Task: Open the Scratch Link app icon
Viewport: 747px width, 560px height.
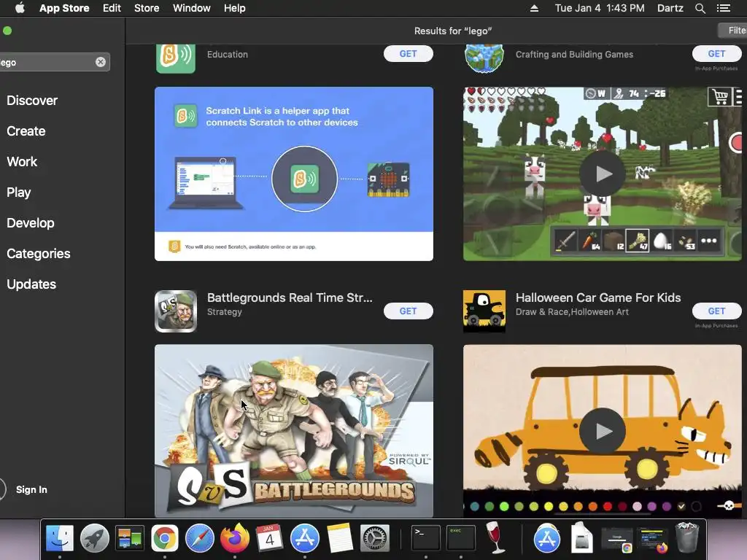Action: (175, 58)
